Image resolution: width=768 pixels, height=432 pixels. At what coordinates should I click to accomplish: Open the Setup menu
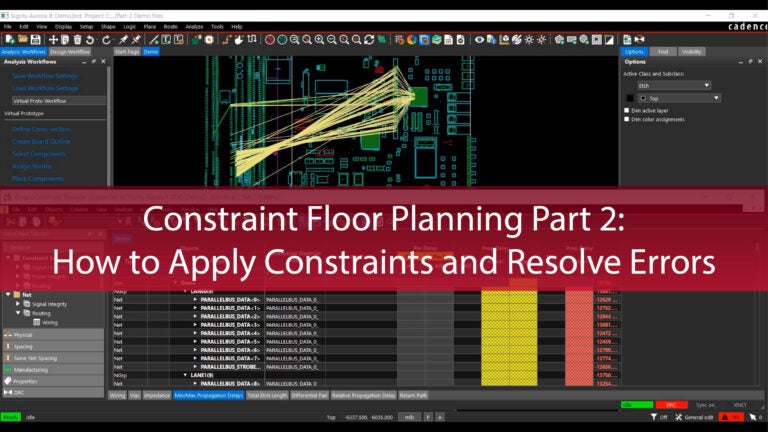click(86, 26)
